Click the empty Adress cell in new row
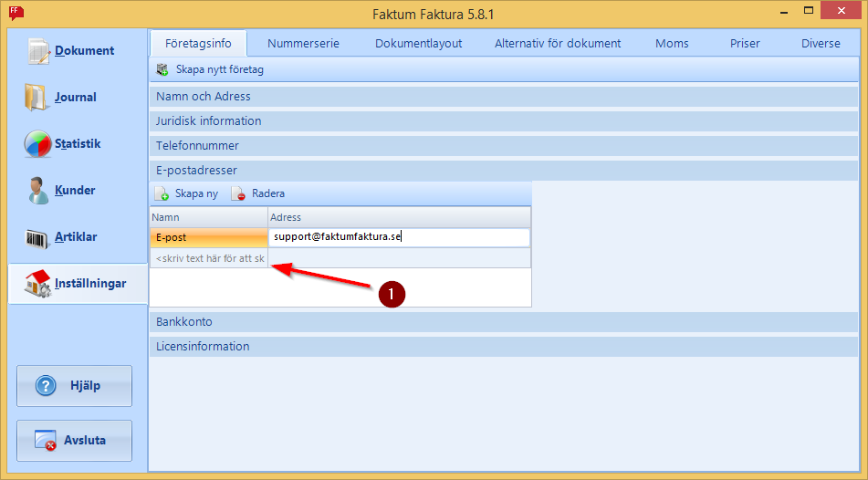Screen dimensions: 868x480 (x=399, y=258)
